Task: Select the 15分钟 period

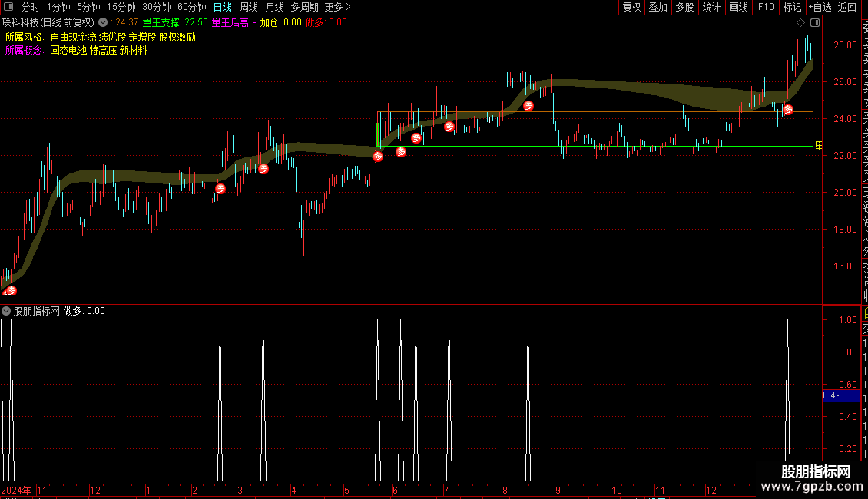Action: (121, 7)
